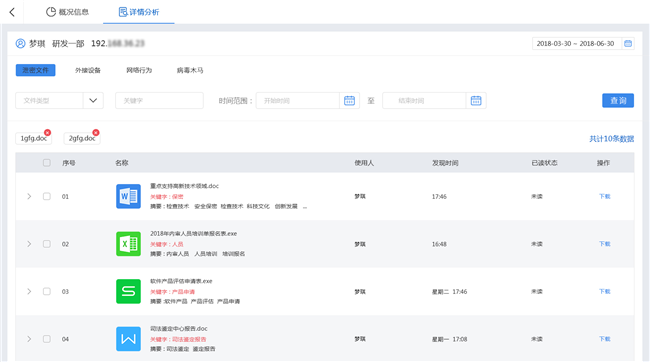This screenshot has width=650, height=362.
Task: Click the discovery time 16:48 in row 02
Action: 439,244
